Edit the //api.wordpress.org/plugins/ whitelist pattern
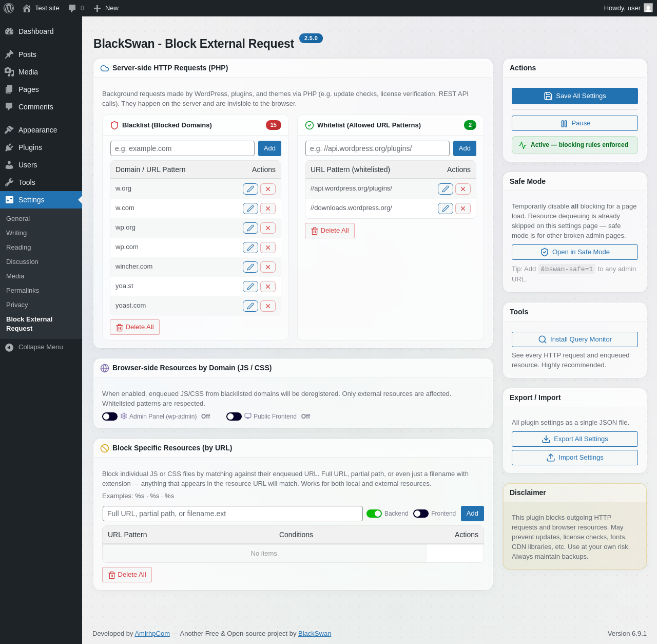The image size is (657, 644). [446, 189]
